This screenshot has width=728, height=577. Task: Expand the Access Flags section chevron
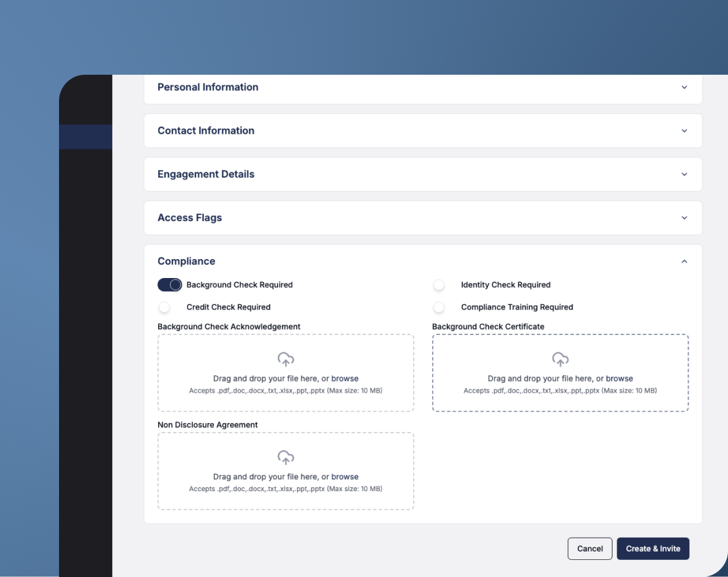pyautogui.click(x=684, y=218)
